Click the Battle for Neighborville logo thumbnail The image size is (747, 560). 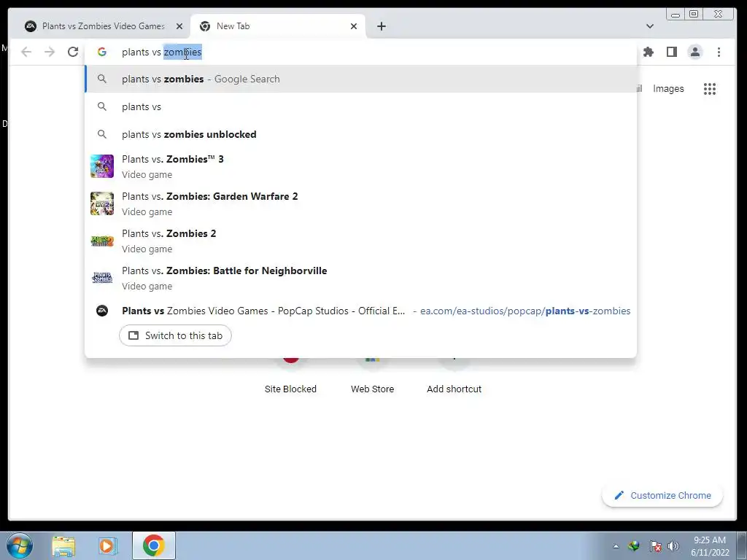[102, 278]
